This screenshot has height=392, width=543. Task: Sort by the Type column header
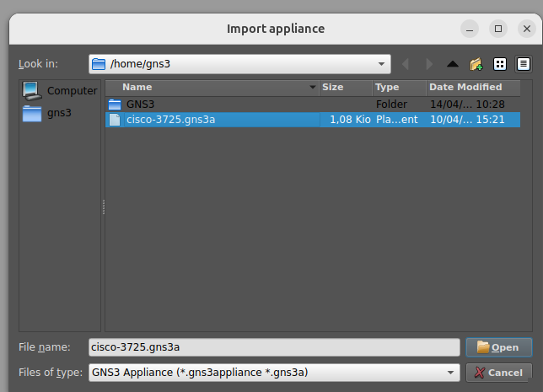[400, 88]
